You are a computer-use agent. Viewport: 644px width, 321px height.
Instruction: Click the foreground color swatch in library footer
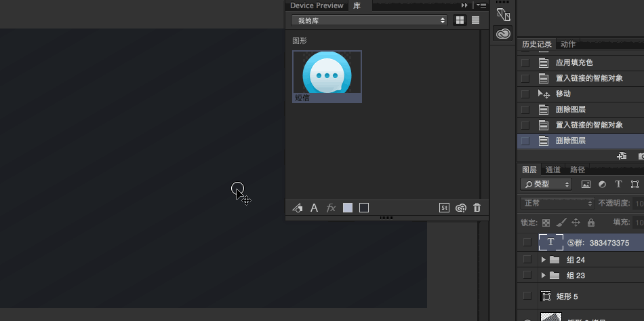click(348, 208)
